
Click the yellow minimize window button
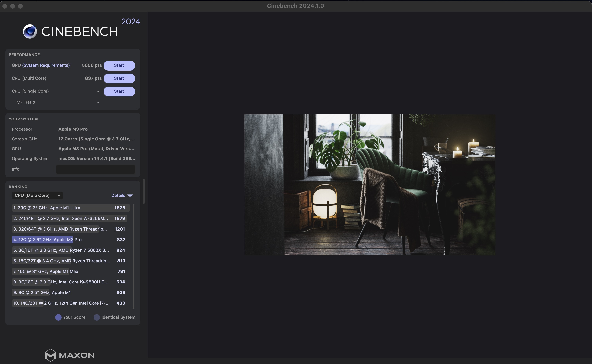coord(13,6)
